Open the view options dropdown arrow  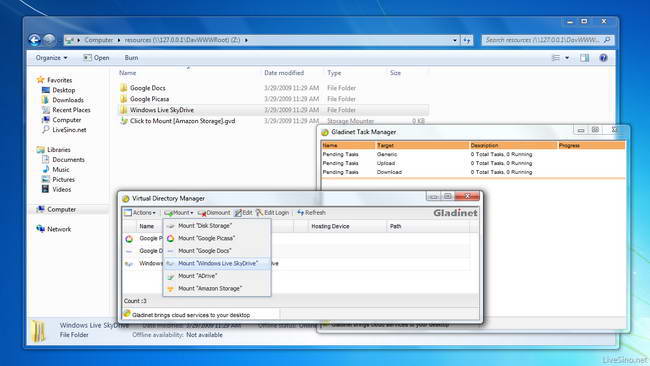click(x=567, y=58)
